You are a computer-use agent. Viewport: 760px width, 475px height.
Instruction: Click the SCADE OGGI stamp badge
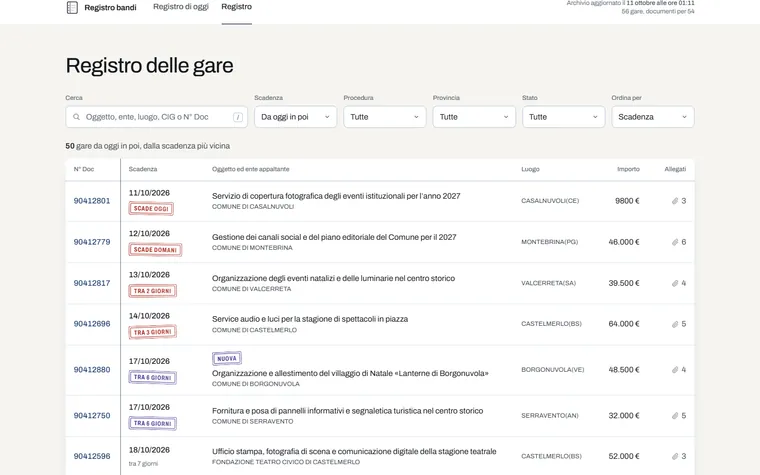(151, 208)
